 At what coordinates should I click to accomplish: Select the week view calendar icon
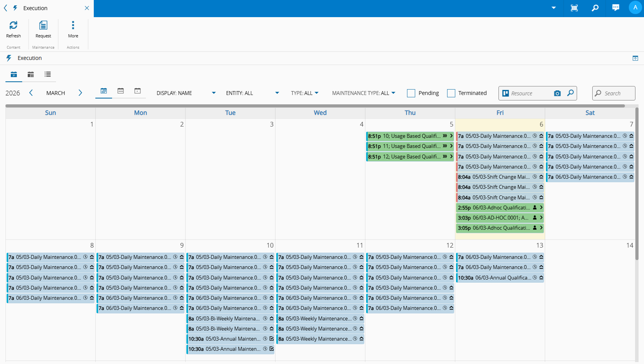click(x=121, y=91)
